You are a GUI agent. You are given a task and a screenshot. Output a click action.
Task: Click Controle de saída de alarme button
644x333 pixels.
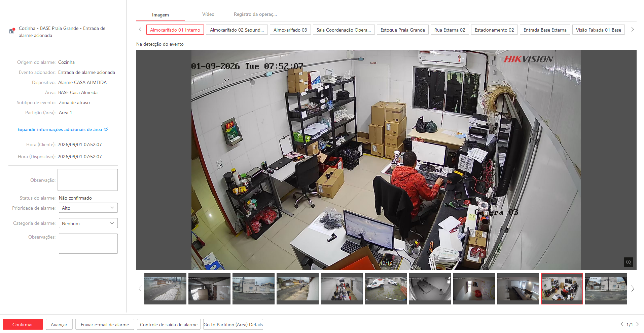[169, 324]
